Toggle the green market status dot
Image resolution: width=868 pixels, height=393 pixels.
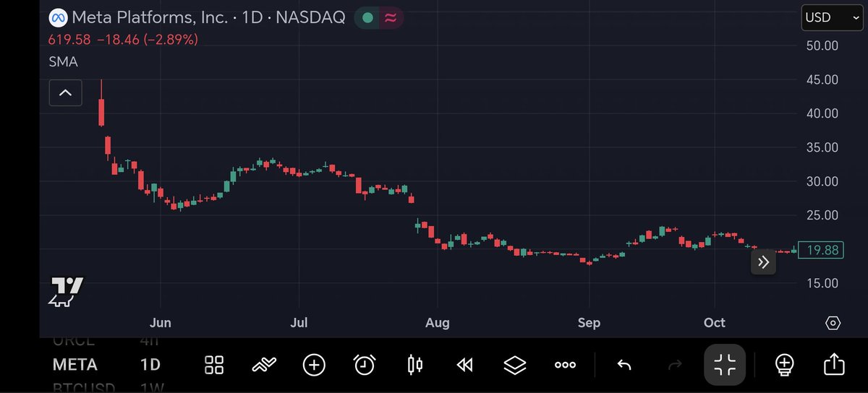click(367, 17)
